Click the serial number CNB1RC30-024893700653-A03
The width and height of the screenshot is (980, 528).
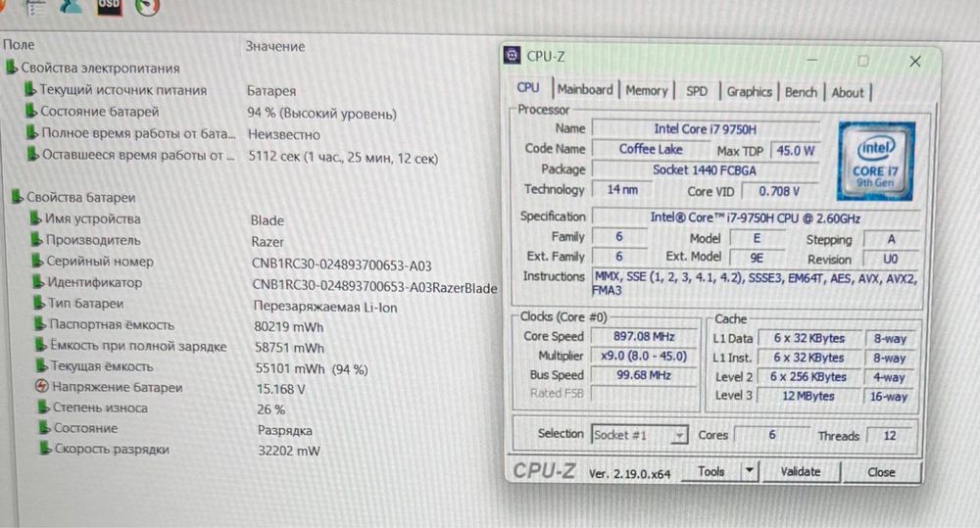[x=342, y=264]
